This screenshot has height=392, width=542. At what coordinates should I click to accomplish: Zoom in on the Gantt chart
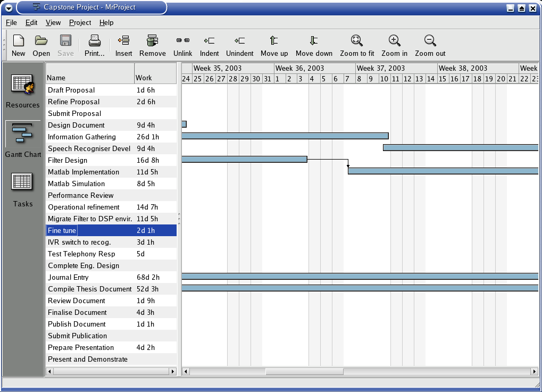click(394, 41)
